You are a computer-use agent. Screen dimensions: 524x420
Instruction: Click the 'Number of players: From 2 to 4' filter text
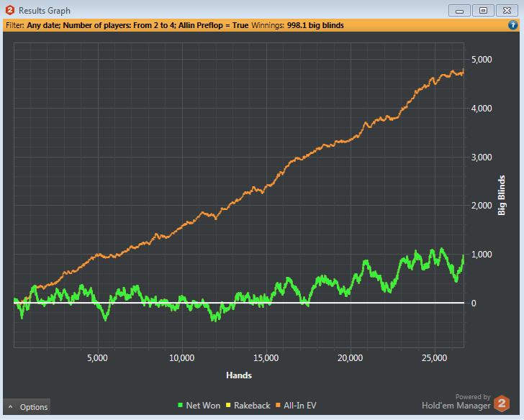(119, 25)
